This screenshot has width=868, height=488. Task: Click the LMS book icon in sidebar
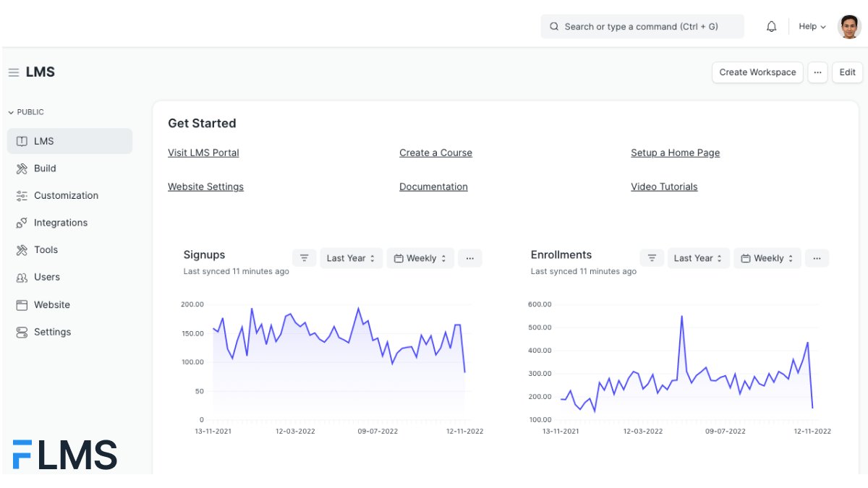click(22, 141)
